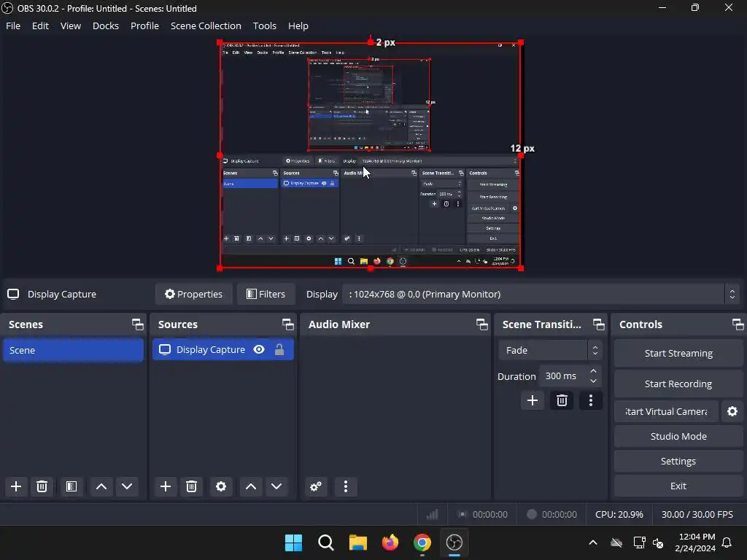Click the CPU: 20.9% status text
The height and width of the screenshot is (560, 747).
coord(619,514)
